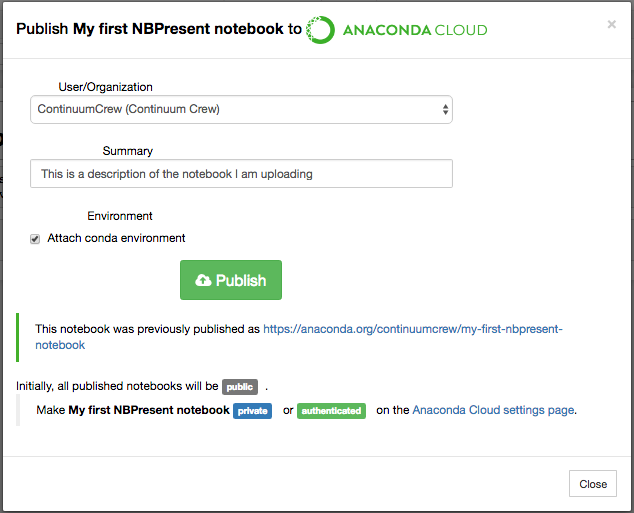
Task: Toggle the Attach conda environment checkbox
Action: click(x=35, y=239)
